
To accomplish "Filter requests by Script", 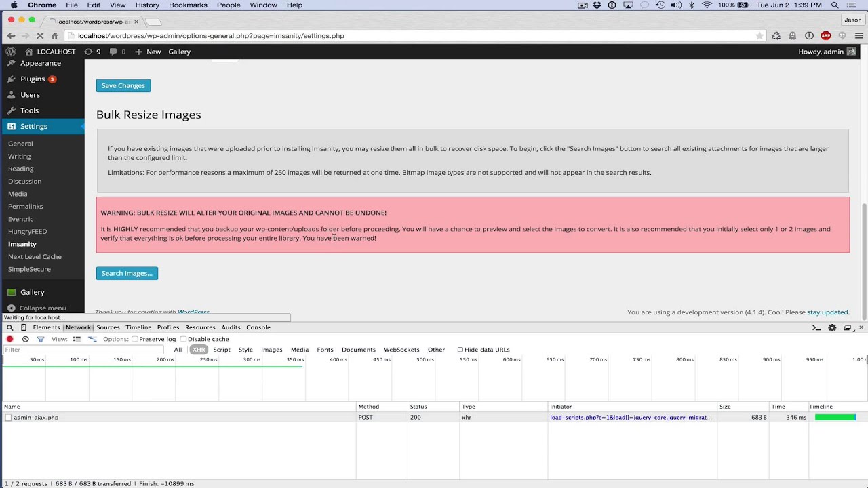I will click(x=222, y=350).
